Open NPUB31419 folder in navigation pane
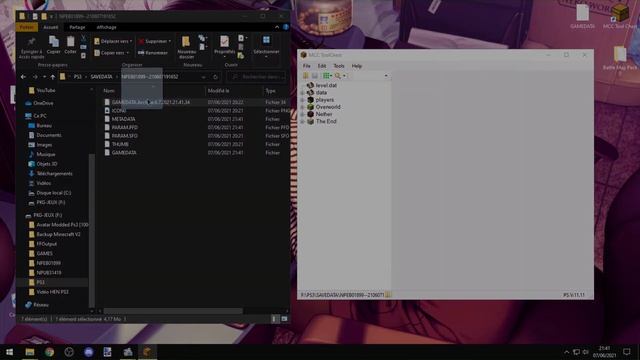The image size is (640, 360). [49, 273]
